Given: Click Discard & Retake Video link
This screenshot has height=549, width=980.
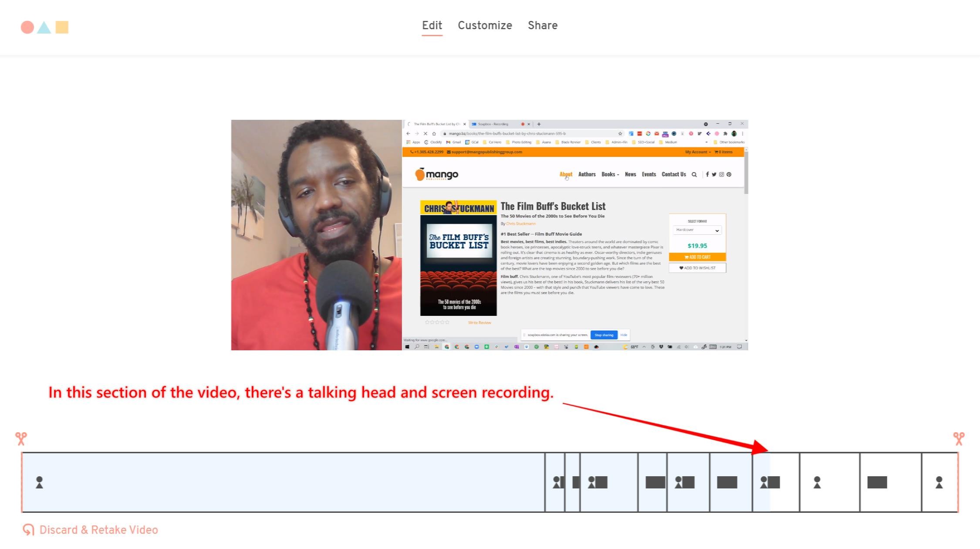Looking at the screenshot, I should pyautogui.click(x=98, y=530).
